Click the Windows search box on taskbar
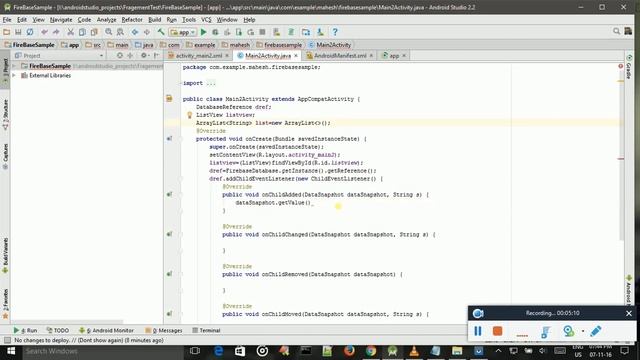 coord(102,351)
